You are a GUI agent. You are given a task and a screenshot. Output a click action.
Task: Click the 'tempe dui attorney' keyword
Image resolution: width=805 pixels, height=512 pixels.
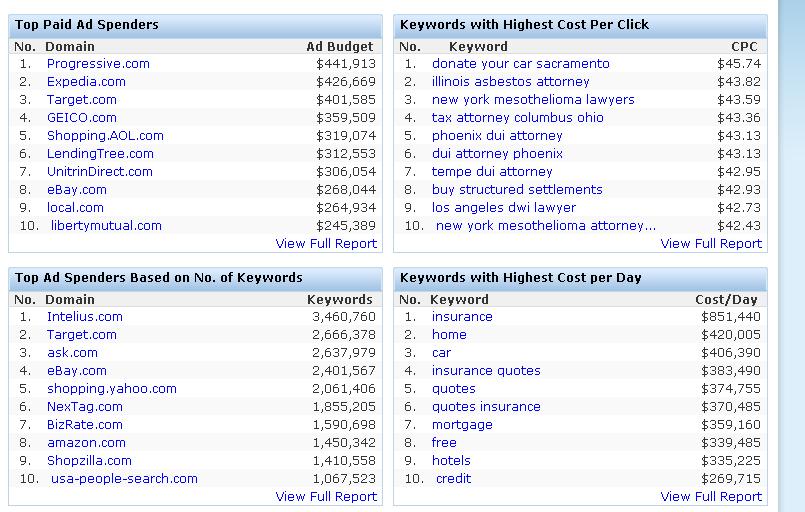[492, 172]
